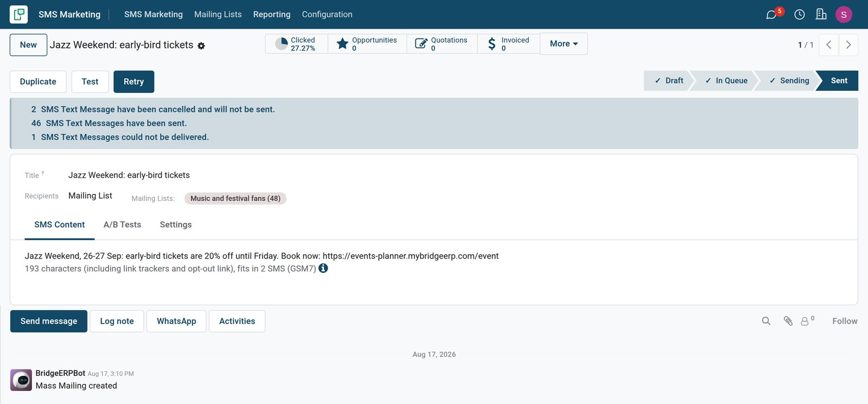Click the record pager '1 / 1'
Screen dimensions: 868x404
pos(806,45)
